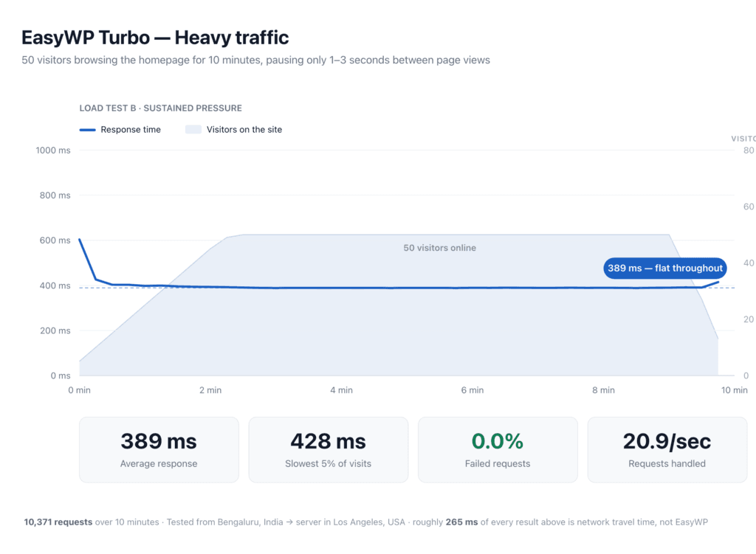Viewport: 756px width, 554px height.
Task: Click the 'LOAD TEST B · SUSTAINED PRESSURE' label
Action: click(160, 108)
